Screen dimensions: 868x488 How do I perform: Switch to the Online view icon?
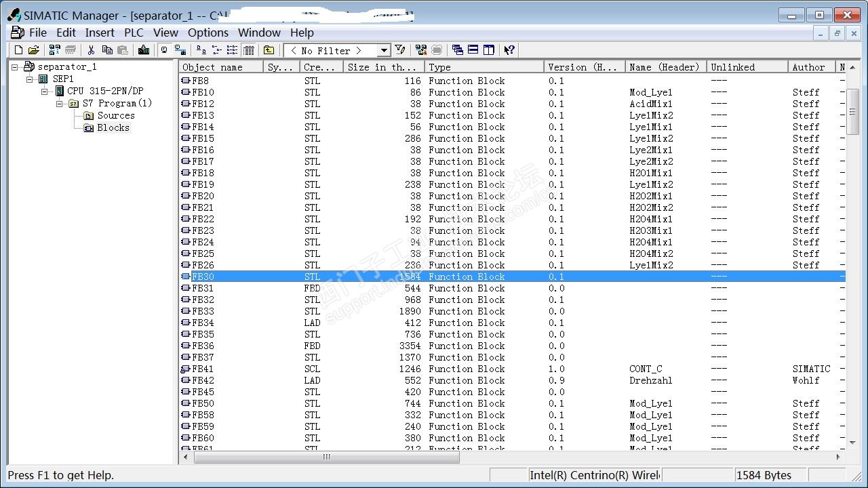pyautogui.click(x=164, y=50)
